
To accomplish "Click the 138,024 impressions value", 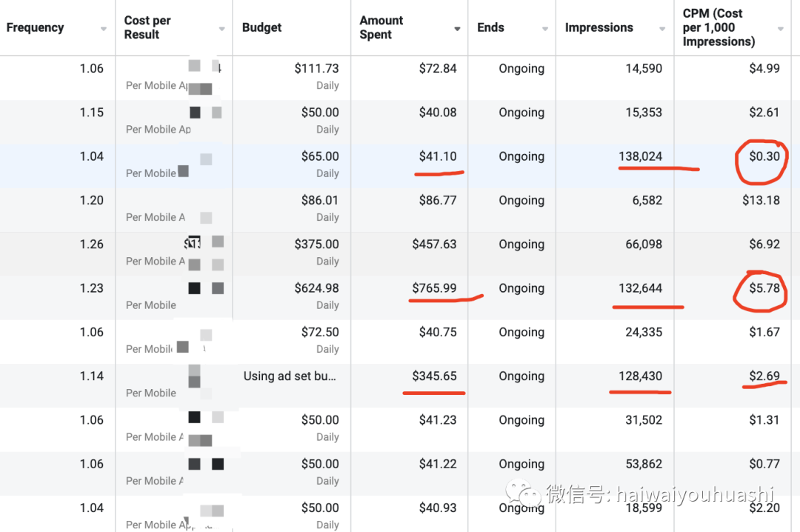I will 640,156.
